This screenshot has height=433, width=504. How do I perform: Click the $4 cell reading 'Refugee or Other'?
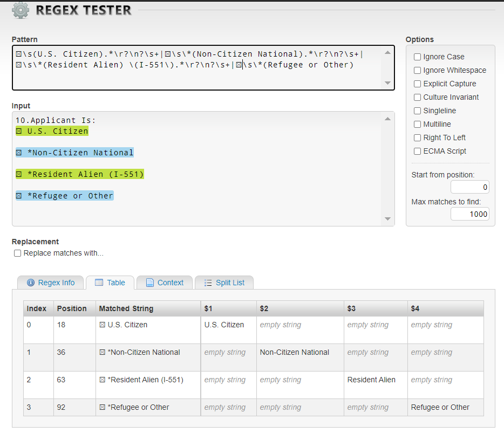(446, 407)
